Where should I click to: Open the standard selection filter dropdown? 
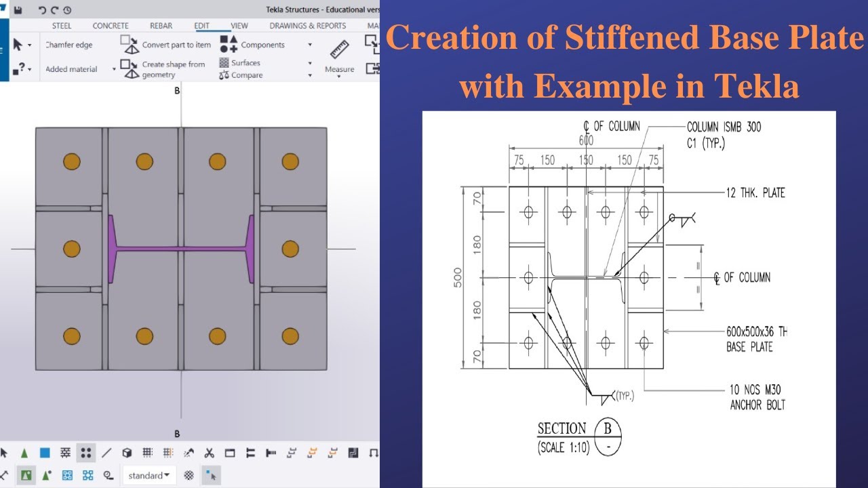coord(149,475)
